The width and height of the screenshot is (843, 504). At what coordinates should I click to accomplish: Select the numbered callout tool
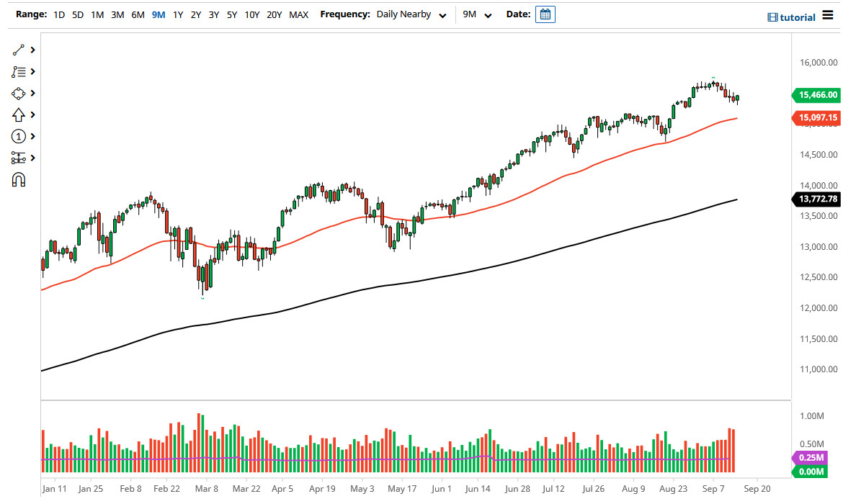pos(19,136)
